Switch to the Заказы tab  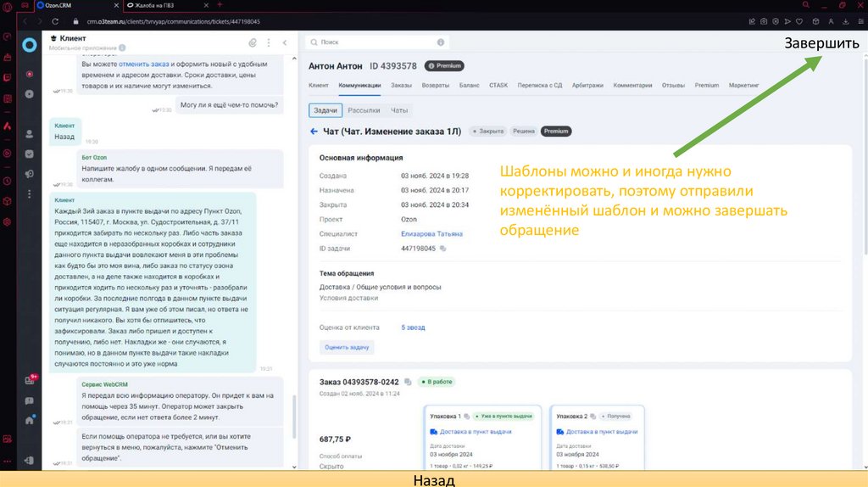pyautogui.click(x=401, y=85)
